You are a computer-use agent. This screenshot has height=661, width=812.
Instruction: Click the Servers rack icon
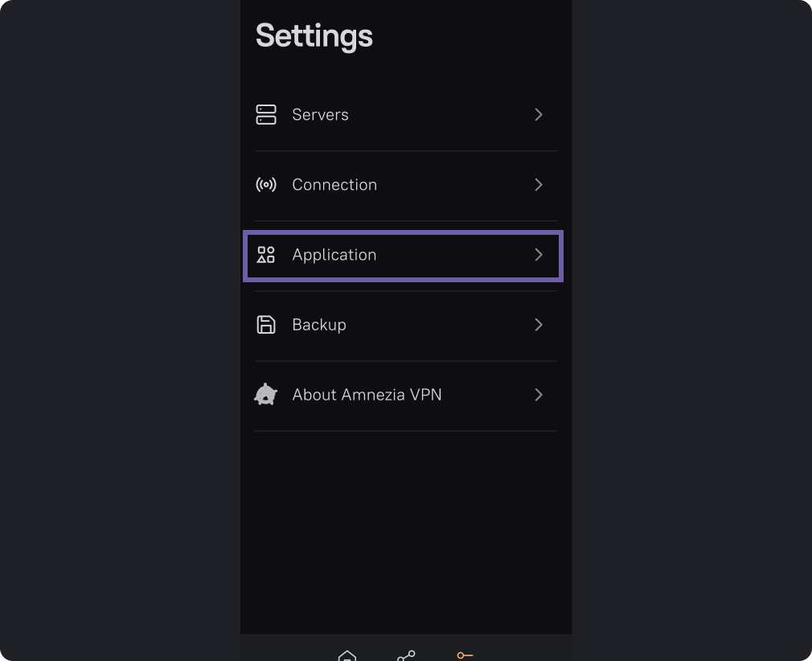pos(266,115)
